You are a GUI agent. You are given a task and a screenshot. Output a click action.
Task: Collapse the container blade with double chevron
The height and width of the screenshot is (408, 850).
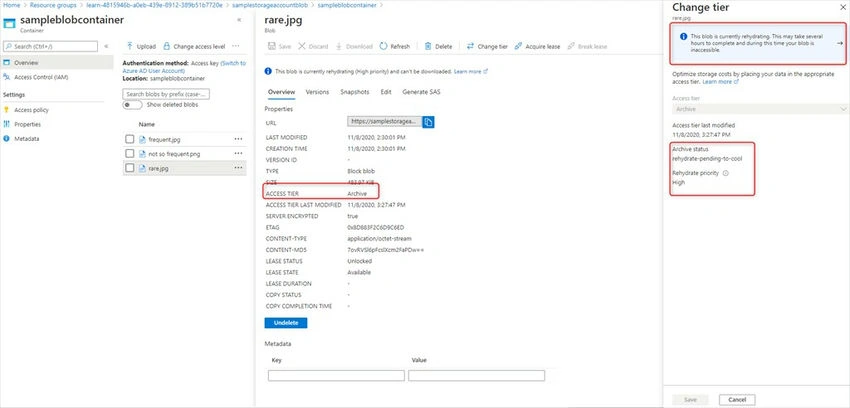tap(240, 20)
